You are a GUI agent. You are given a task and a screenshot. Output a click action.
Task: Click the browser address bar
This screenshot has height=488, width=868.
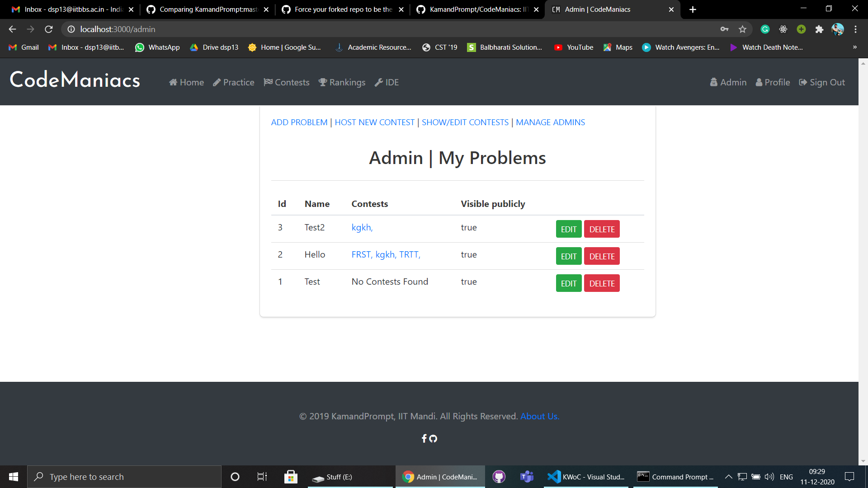362,29
